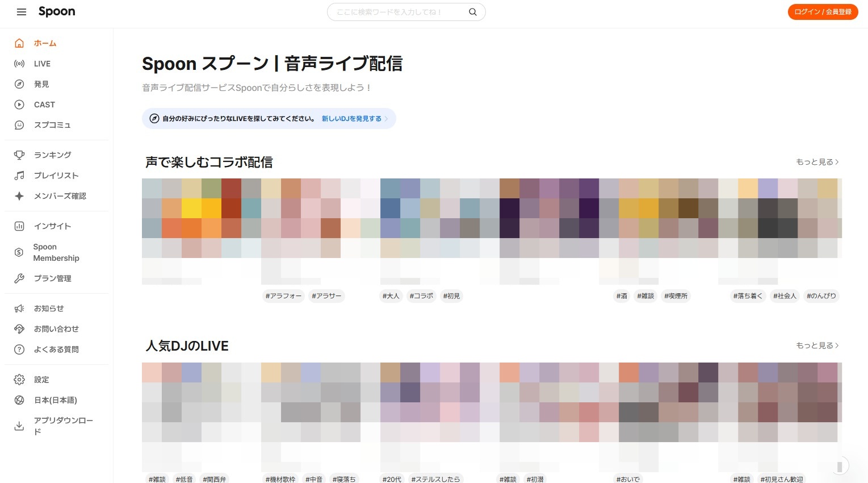Click the LIVE broadcast icon
The height and width of the screenshot is (483, 868).
[x=19, y=64]
